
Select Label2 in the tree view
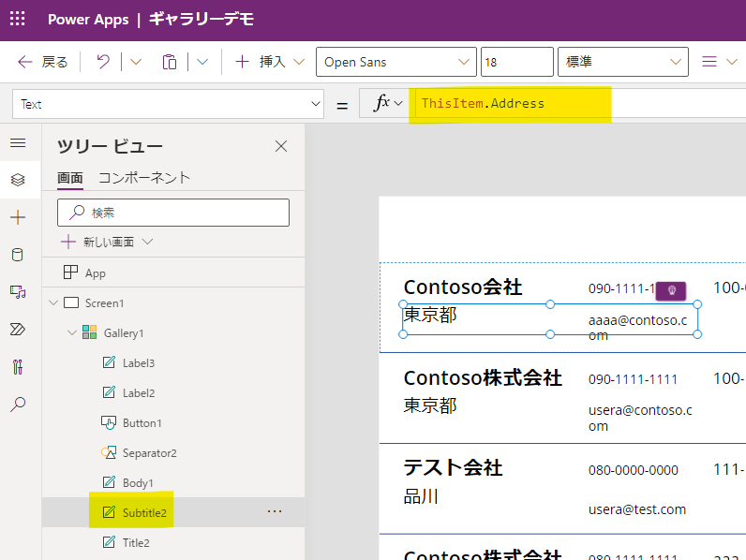pyautogui.click(x=139, y=393)
